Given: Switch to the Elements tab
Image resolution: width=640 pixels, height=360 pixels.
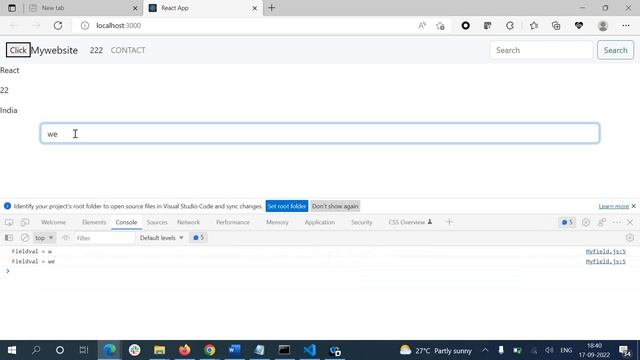Looking at the screenshot, I should click(x=94, y=222).
